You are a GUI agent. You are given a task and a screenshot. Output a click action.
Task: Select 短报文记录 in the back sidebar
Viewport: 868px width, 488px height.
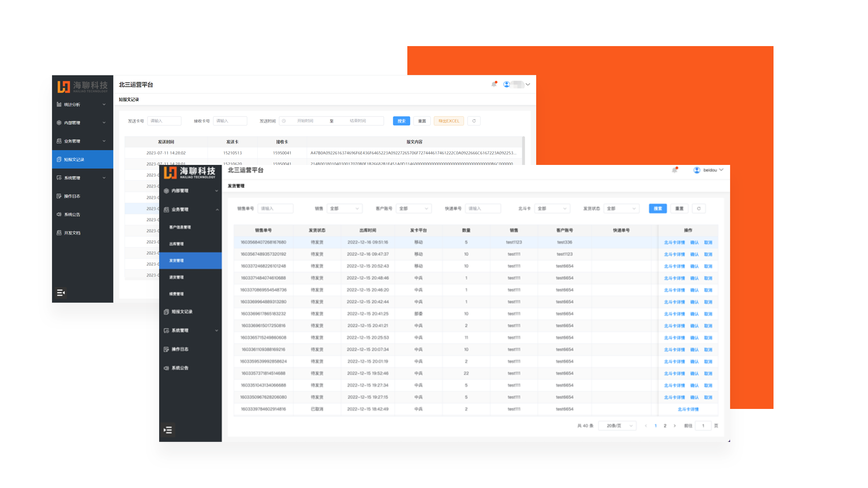click(x=74, y=160)
